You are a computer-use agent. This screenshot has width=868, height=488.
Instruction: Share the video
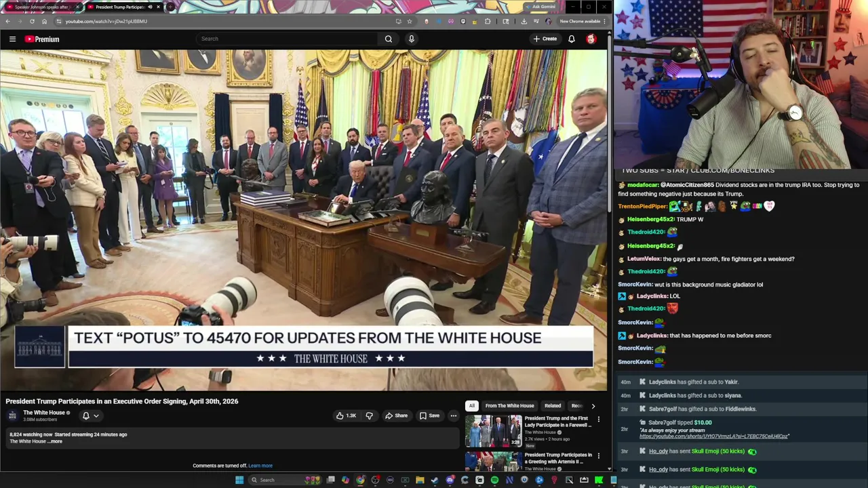(396, 415)
